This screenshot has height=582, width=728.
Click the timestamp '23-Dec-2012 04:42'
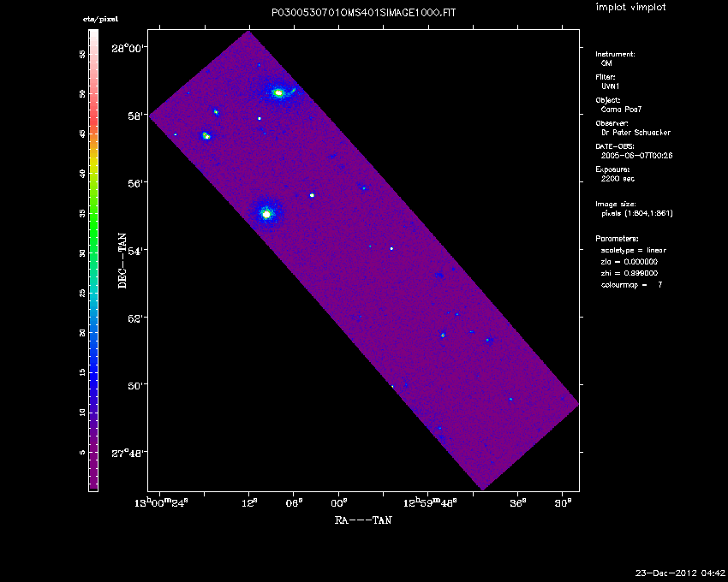[680, 573]
